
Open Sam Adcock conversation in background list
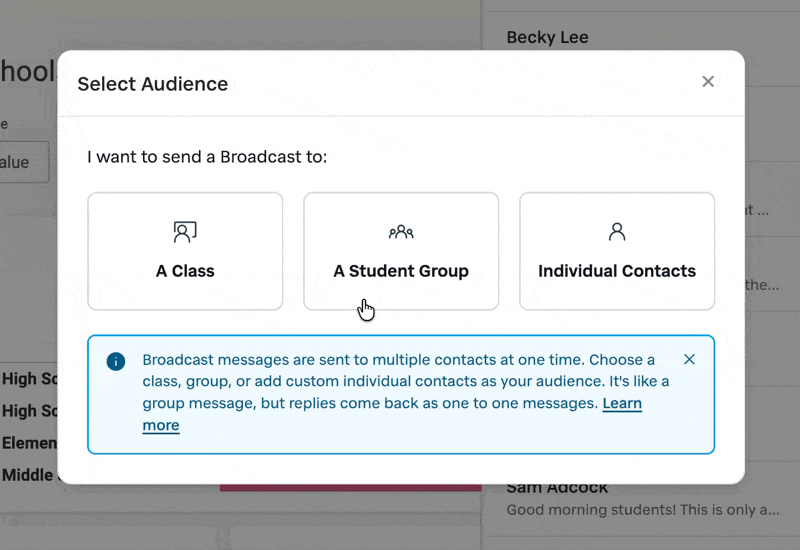point(557,489)
